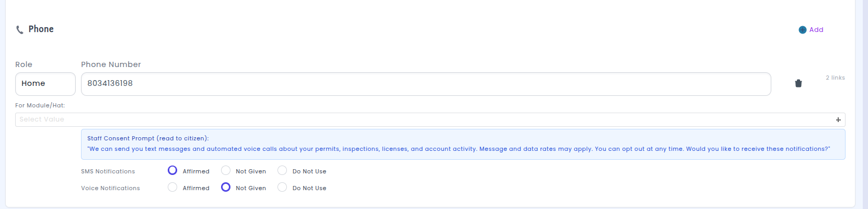Click the Staff Consent Prompt heading text
This screenshot has height=209, width=868.
148,138
